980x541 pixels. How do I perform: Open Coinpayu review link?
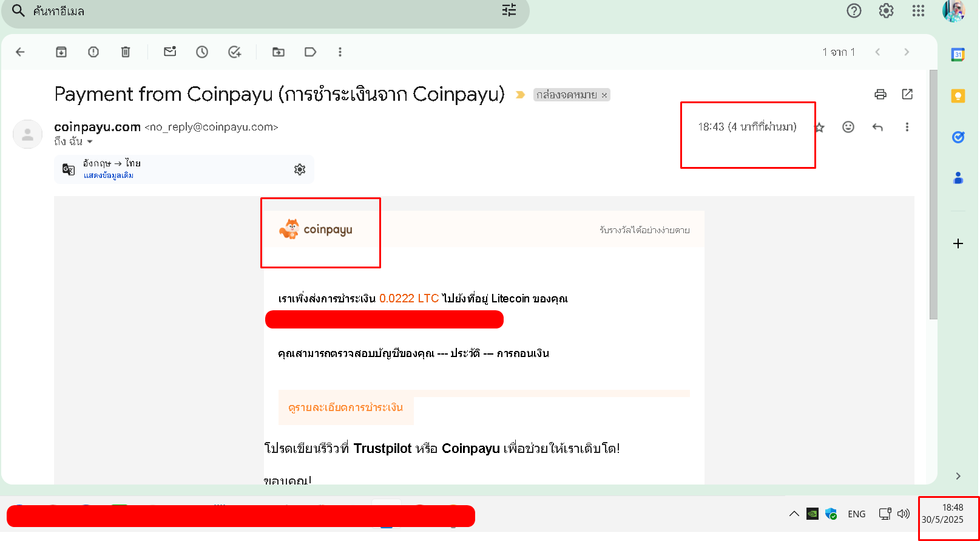pos(471,449)
